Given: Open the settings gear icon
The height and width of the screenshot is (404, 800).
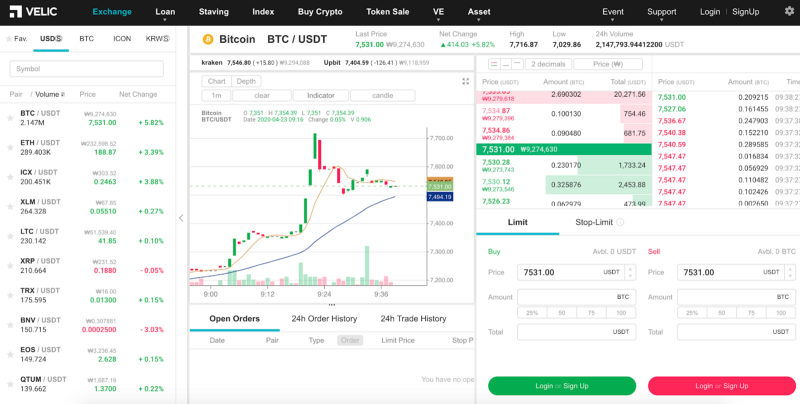Looking at the screenshot, I should coord(789,11).
